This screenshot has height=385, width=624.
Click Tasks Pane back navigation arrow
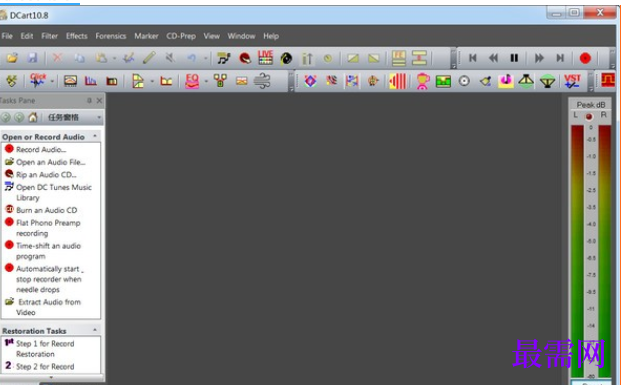[6, 117]
